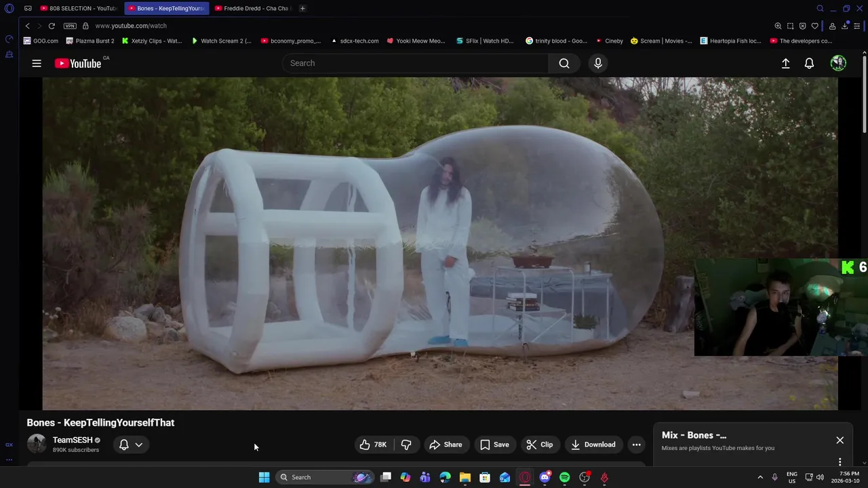Open the ENG US language switcher
This screenshot has height=488, width=868.
coord(791,477)
